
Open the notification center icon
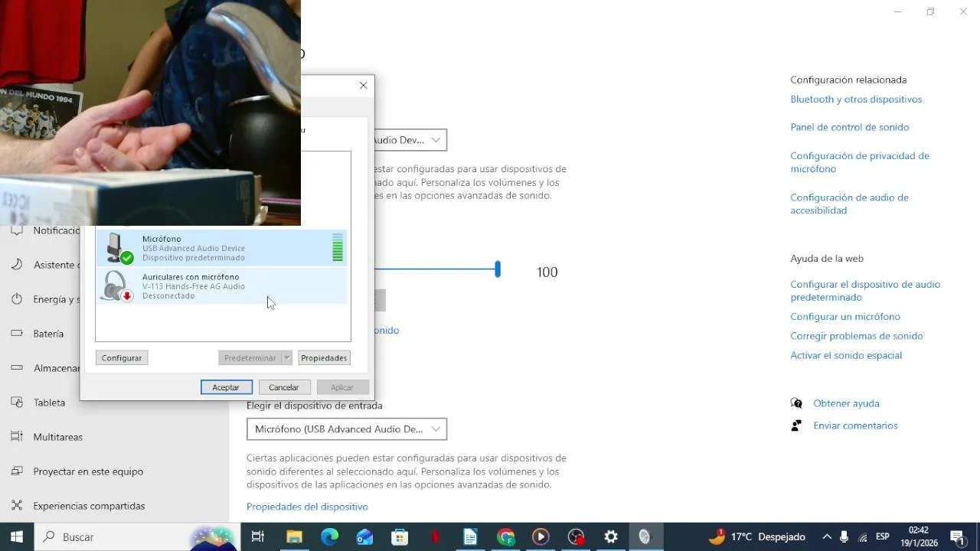click(x=957, y=537)
